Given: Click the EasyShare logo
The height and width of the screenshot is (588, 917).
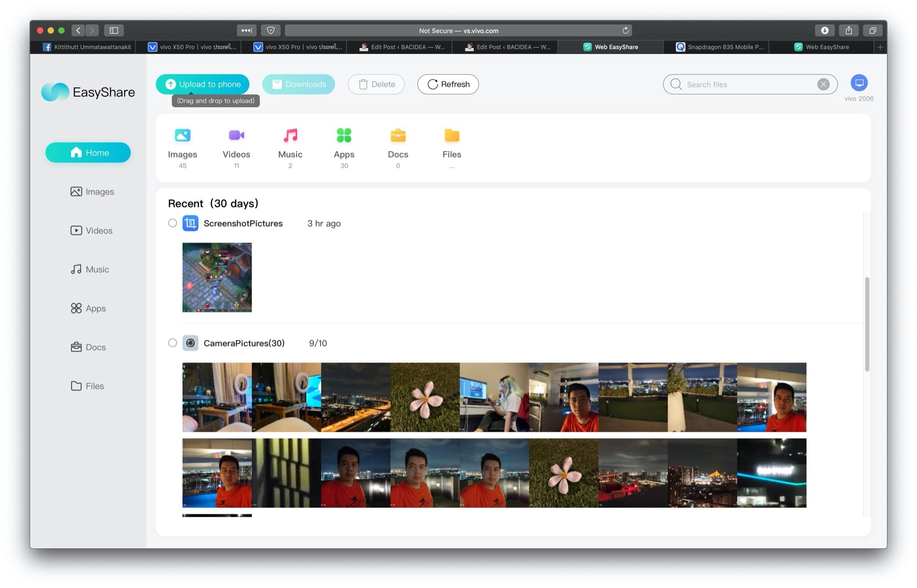Looking at the screenshot, I should pyautogui.click(x=88, y=92).
